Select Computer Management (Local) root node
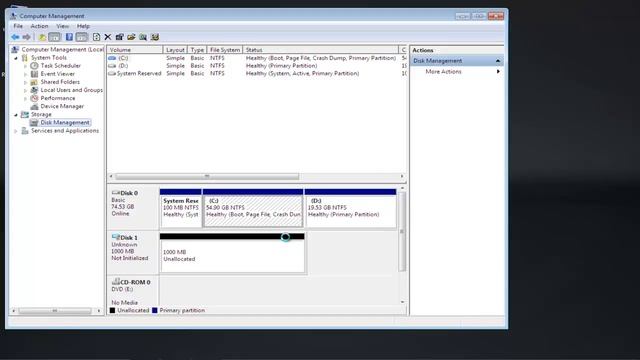 click(x=58, y=49)
